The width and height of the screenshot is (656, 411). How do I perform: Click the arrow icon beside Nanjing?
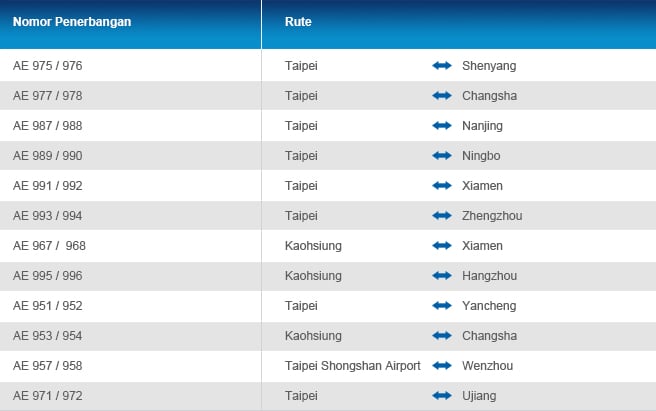[x=442, y=126]
